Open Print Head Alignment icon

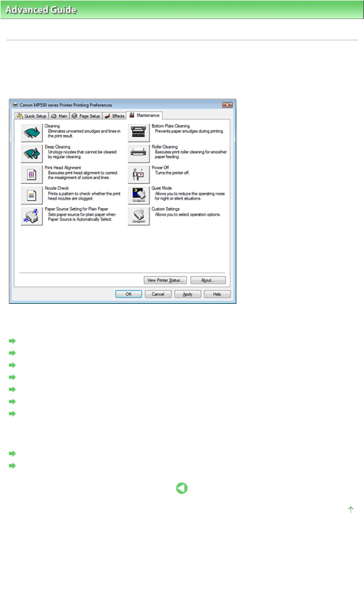[32, 174]
